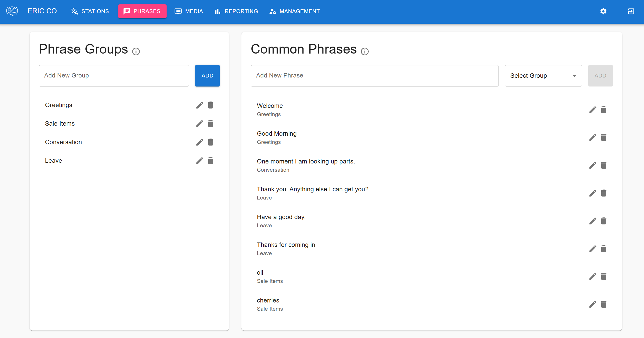
Task: Click the logout exit icon at top right
Action: (631, 11)
